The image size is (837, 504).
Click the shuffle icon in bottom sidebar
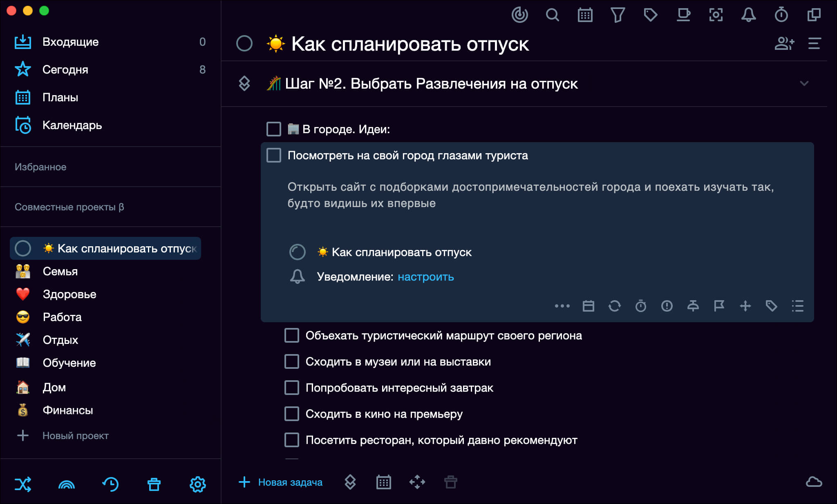coord(23,484)
